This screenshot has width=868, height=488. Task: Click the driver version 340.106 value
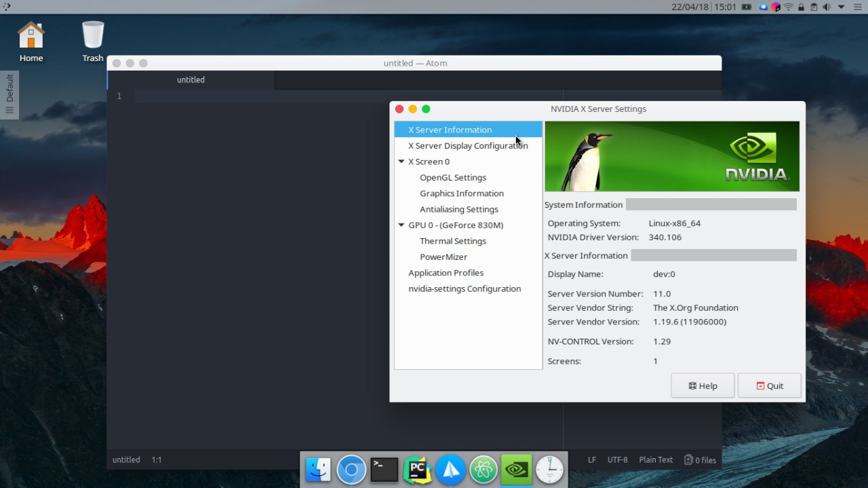pyautogui.click(x=665, y=238)
